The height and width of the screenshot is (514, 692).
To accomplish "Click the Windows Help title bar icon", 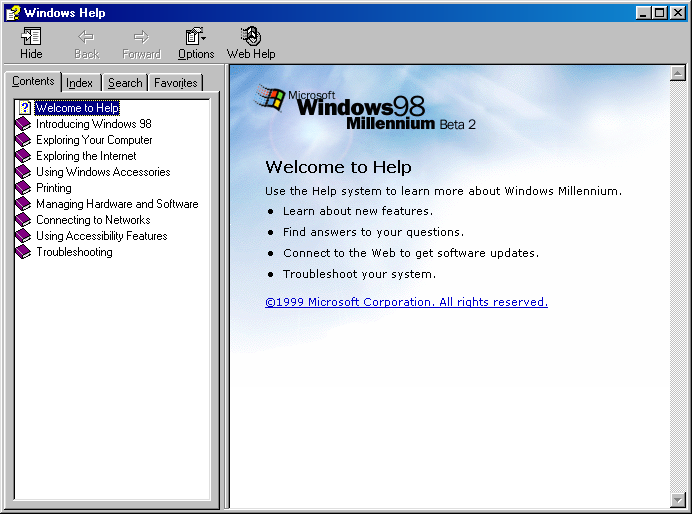I will [x=12, y=12].
